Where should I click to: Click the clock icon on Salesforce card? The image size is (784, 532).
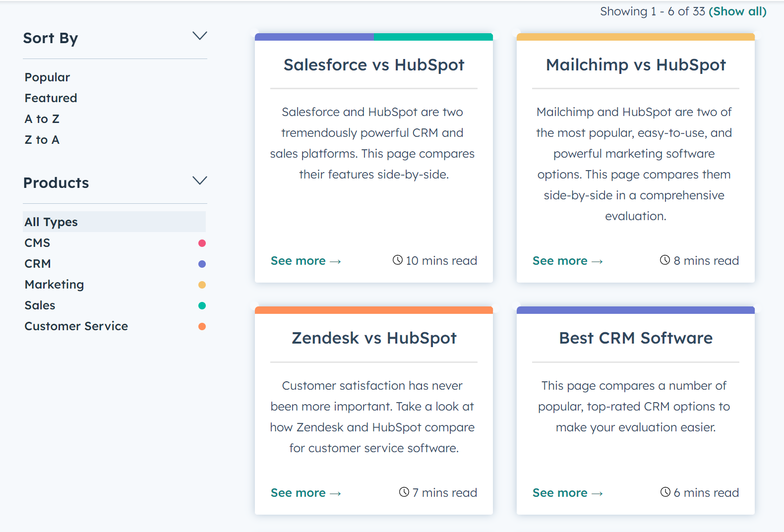(x=397, y=260)
